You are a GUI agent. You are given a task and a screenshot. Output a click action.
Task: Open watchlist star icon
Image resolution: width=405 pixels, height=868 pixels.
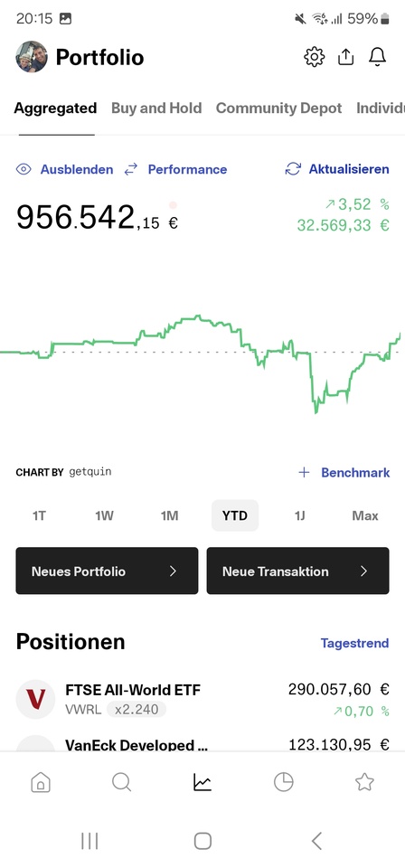364,782
